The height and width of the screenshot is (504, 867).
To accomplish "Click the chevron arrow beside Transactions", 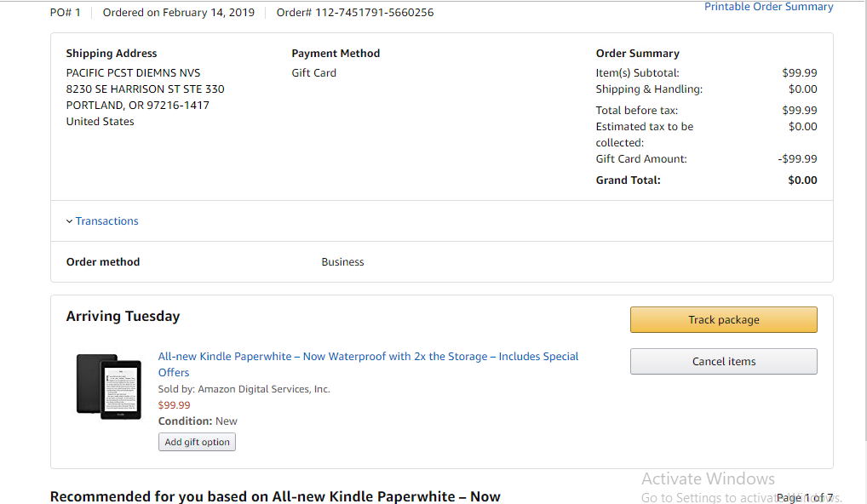I will 70,221.
